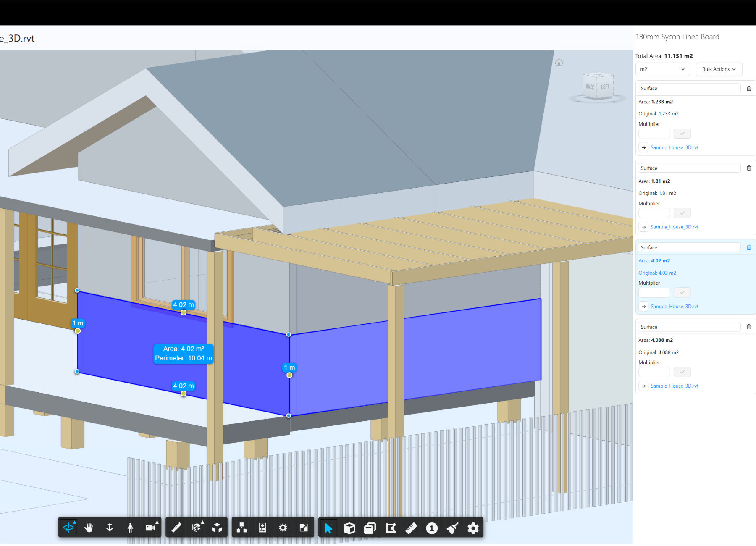The width and height of the screenshot is (756, 546).
Task: Expand the orbit tool flyout triangle
Action: coord(74,522)
